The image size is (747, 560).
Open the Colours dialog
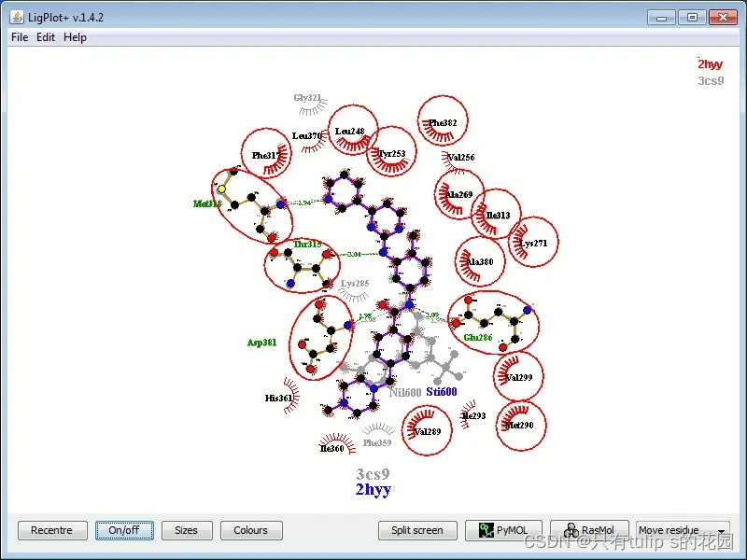(250, 530)
